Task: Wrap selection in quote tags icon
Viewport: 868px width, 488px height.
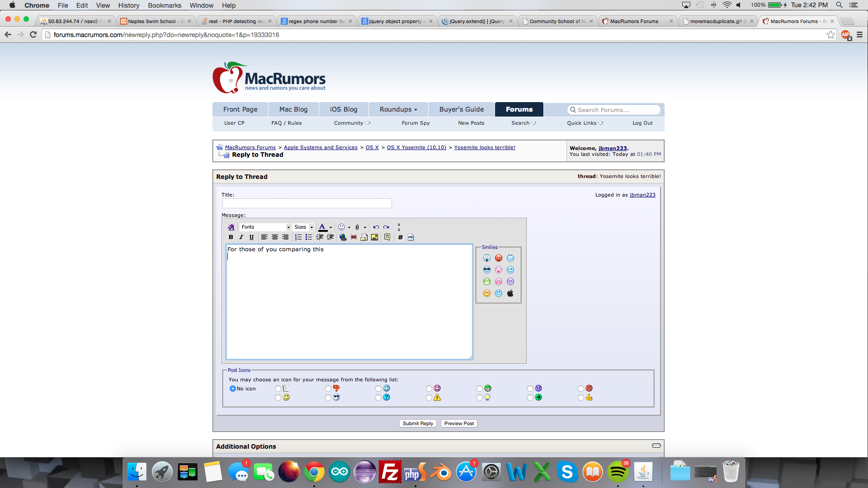Action: [x=387, y=237]
